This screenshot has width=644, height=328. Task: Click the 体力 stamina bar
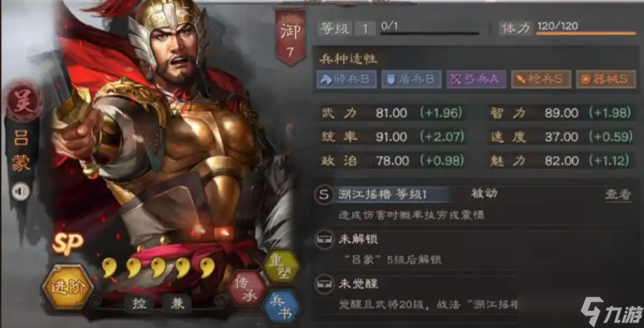(x=586, y=33)
